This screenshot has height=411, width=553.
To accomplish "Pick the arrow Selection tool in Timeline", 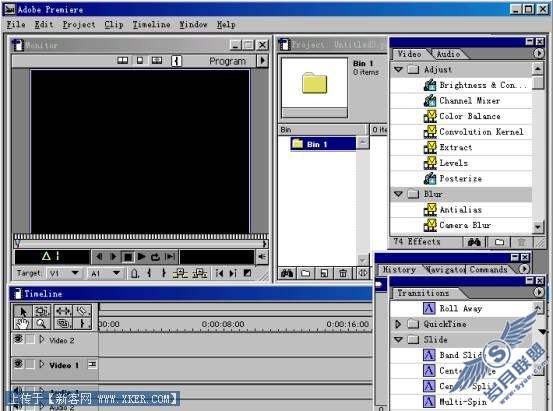I will tap(23, 312).
